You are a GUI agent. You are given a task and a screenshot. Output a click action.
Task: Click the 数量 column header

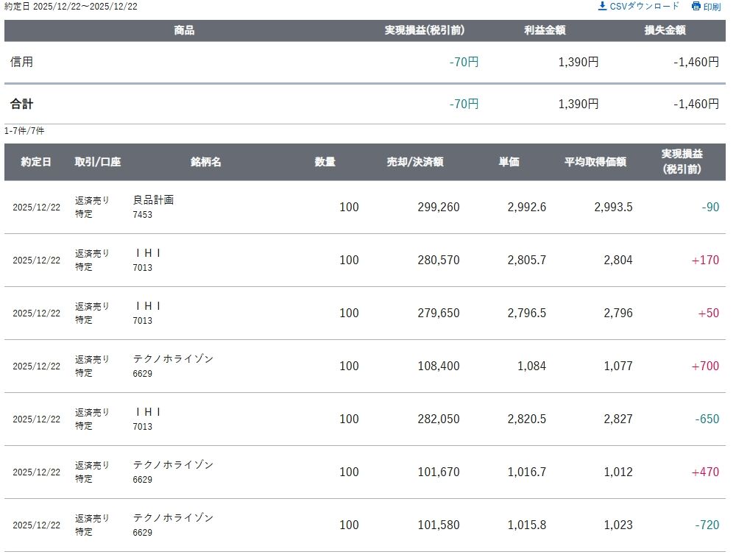tap(325, 162)
